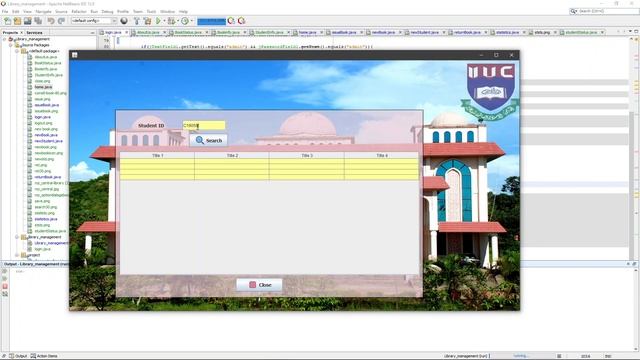The height and width of the screenshot is (360, 640).
Task: Click the Redo toolbar icon
Action: coord(61,21)
